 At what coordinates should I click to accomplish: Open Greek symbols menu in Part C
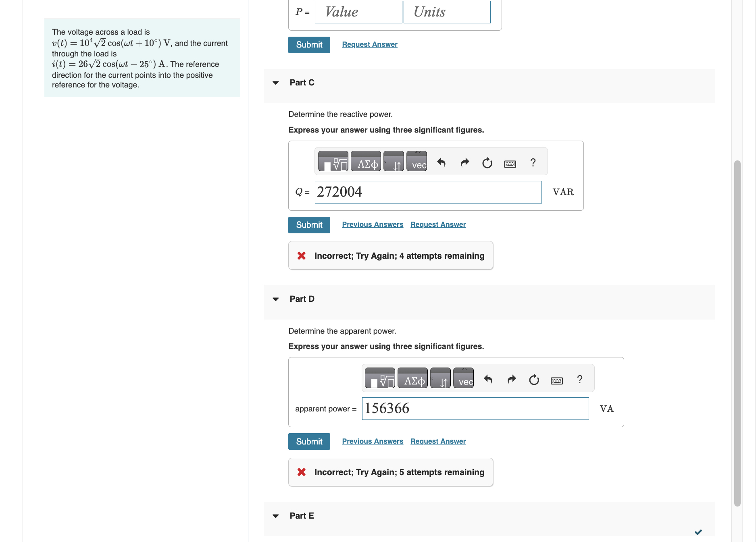tap(366, 162)
